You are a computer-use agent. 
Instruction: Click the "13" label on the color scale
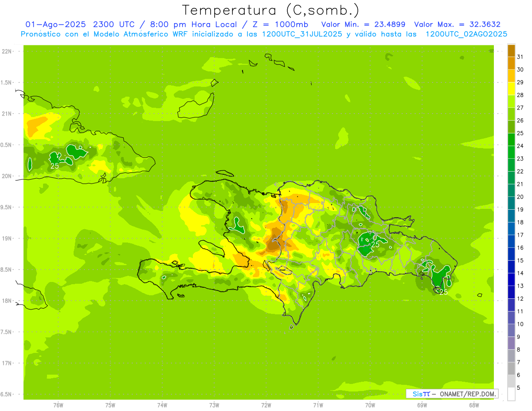[520, 286]
